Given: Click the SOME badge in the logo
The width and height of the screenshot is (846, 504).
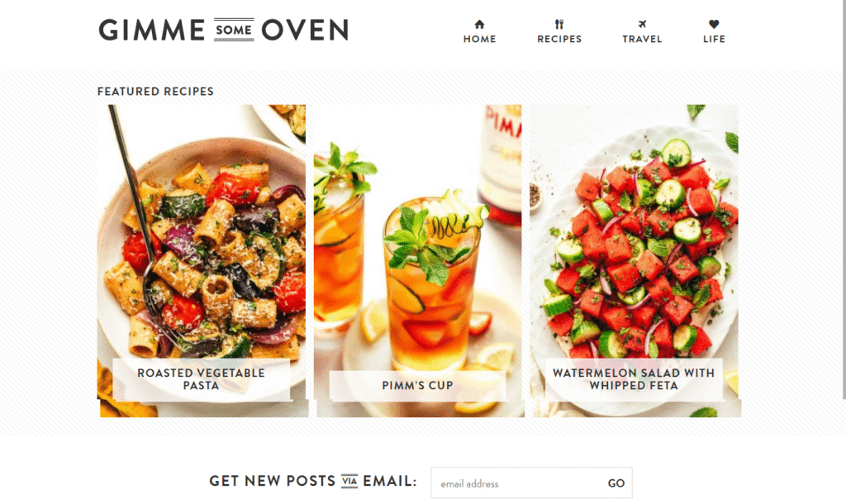Looking at the screenshot, I should [234, 30].
